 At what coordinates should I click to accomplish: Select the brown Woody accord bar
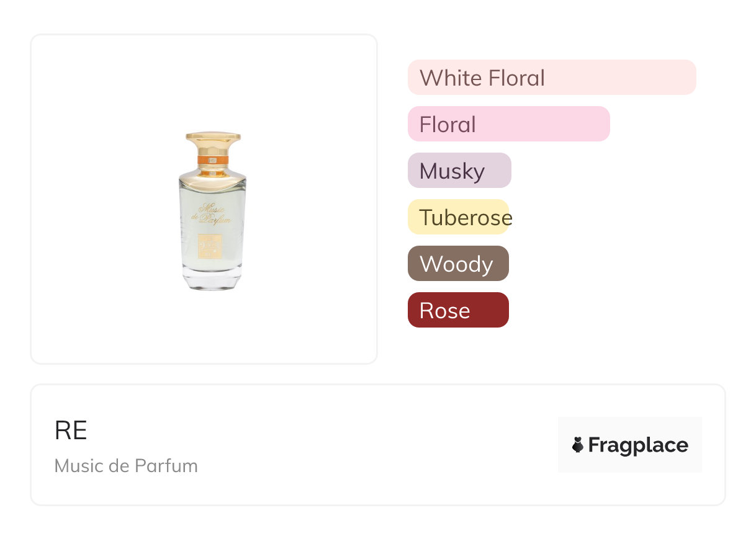click(x=458, y=264)
